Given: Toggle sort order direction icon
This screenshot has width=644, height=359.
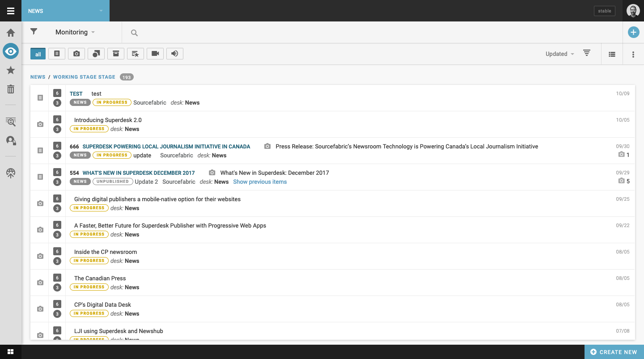Looking at the screenshot, I should point(587,53).
